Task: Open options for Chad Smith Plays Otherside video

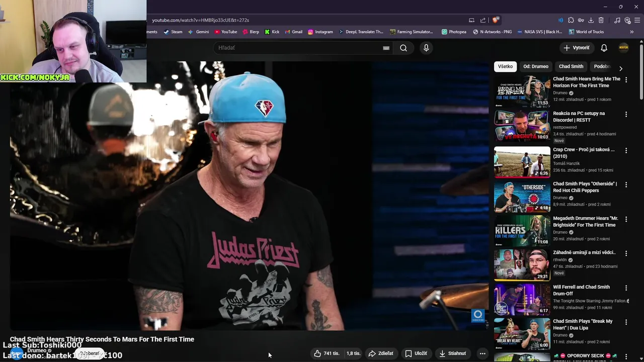Action: [626, 185]
